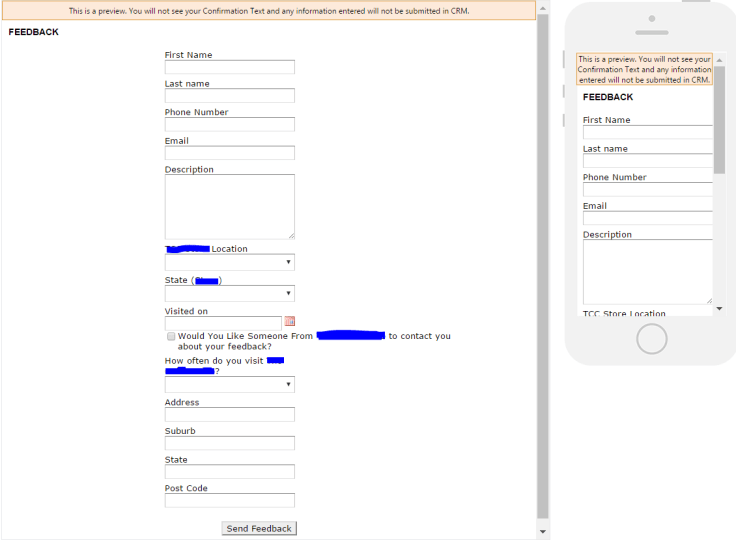Open the Visited on calendar picker icon
The height and width of the screenshot is (540, 736).
click(x=290, y=322)
